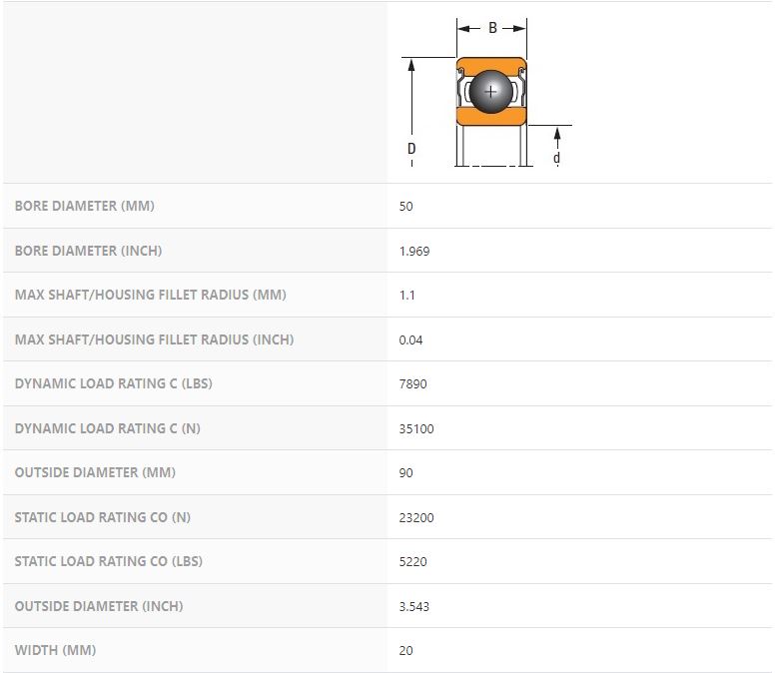Click the fillet radius value 1.1

point(407,296)
